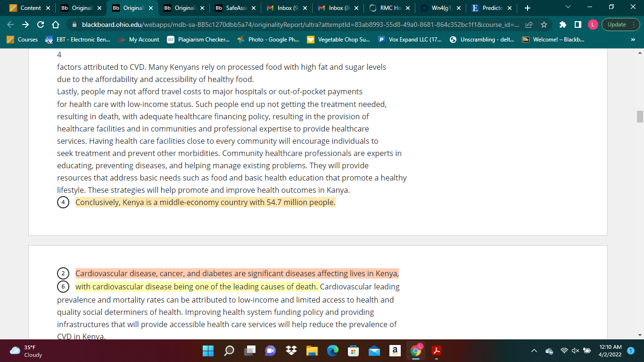
Task: Open Microsoft Edge from the taskbar
Action: point(333,351)
